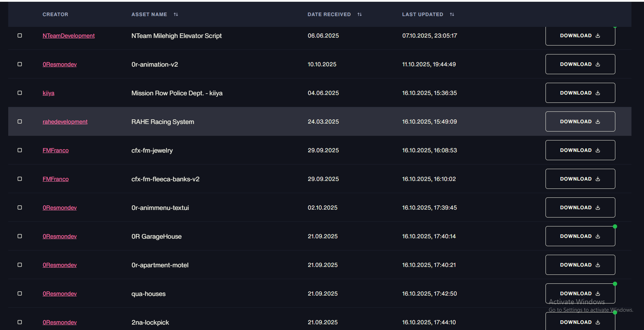Download the 0r-animmenu-textui asset
The height and width of the screenshot is (330, 644).
pyautogui.click(x=580, y=207)
